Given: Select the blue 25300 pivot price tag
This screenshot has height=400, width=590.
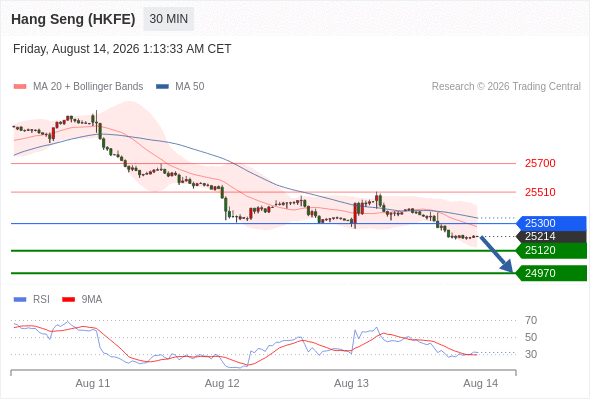Looking at the screenshot, I should click(x=551, y=224).
